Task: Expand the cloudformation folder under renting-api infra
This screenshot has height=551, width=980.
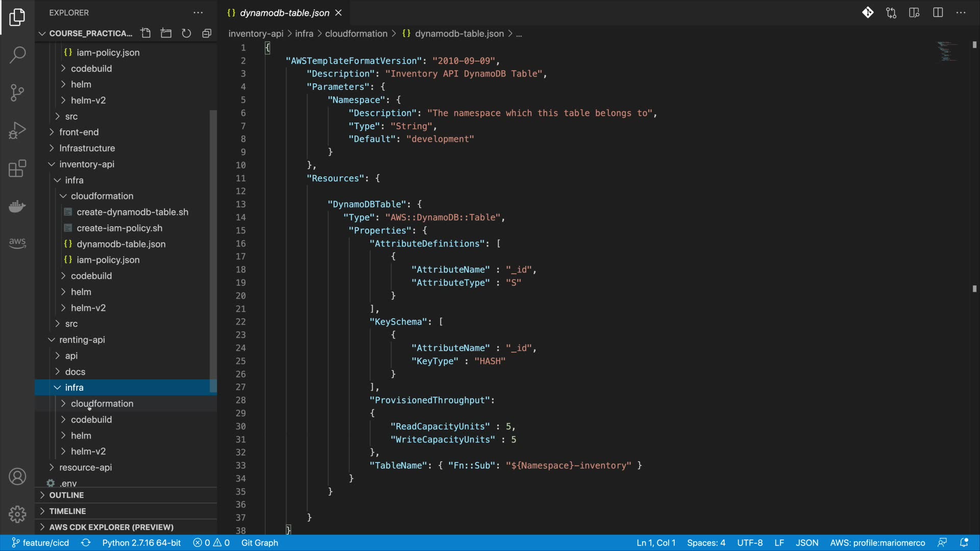Action: coord(102,404)
